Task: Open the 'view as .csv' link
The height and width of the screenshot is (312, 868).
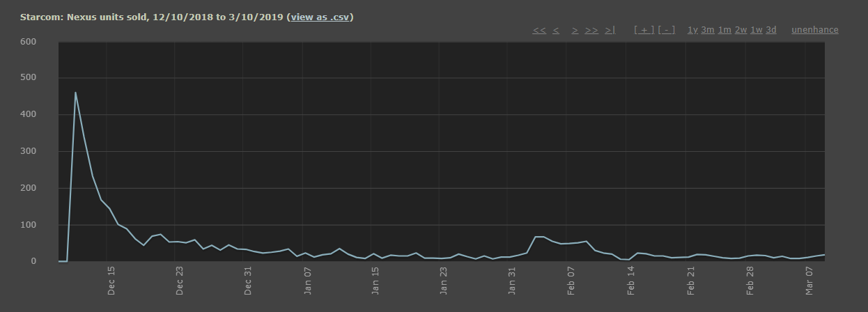Action: (x=320, y=17)
